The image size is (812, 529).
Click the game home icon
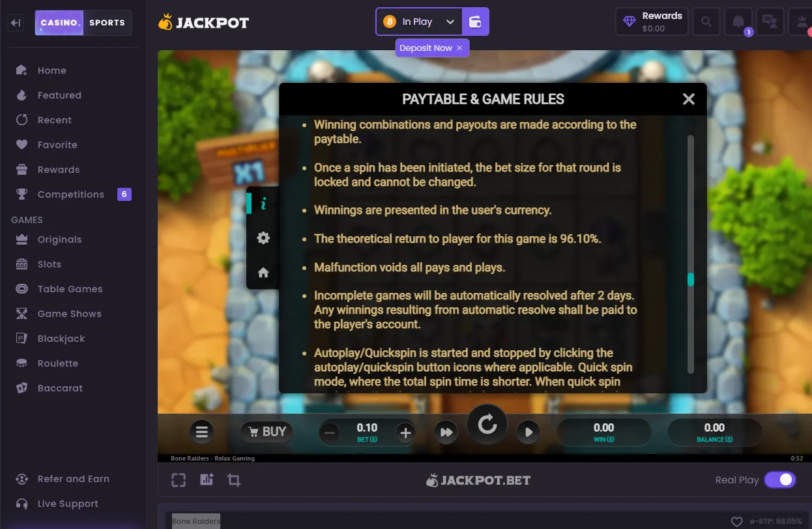pos(263,273)
